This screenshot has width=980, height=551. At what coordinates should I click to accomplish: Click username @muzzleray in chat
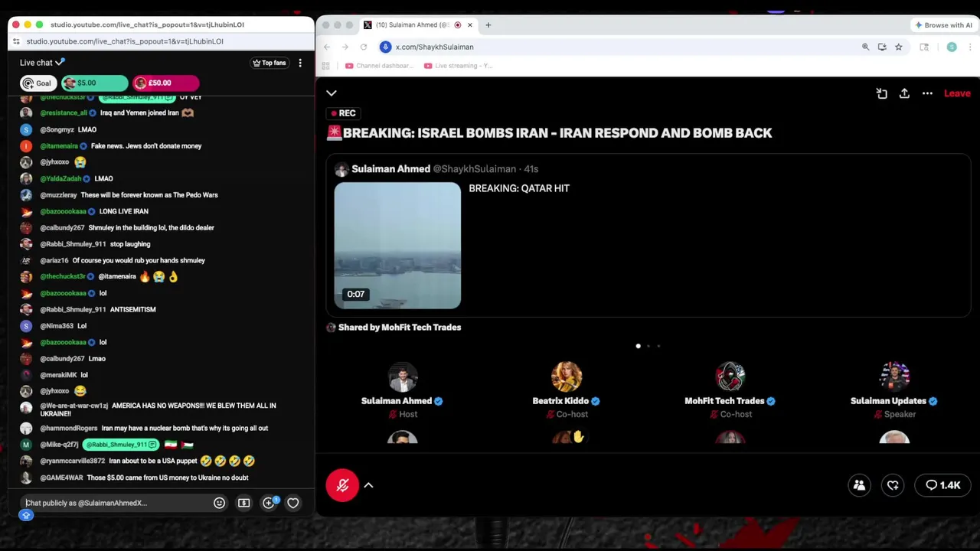point(59,195)
